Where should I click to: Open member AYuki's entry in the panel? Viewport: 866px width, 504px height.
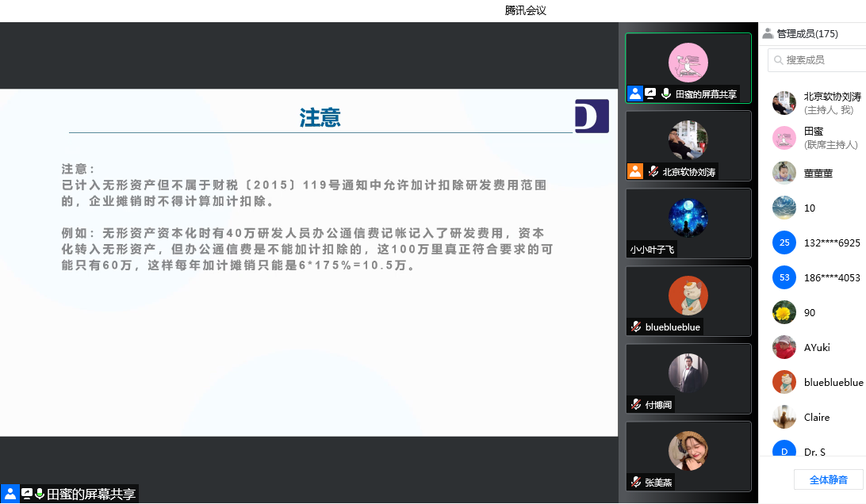[815, 347]
